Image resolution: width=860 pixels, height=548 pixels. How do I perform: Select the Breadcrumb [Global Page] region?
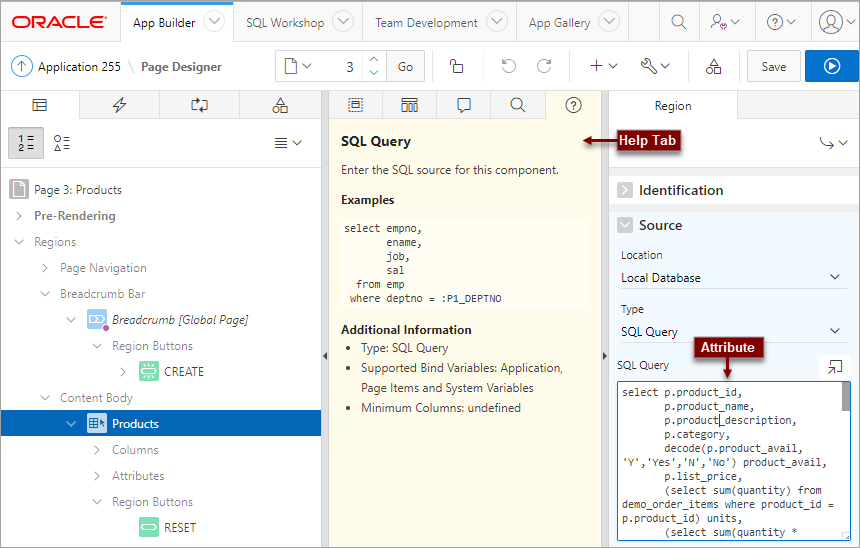[x=179, y=320]
